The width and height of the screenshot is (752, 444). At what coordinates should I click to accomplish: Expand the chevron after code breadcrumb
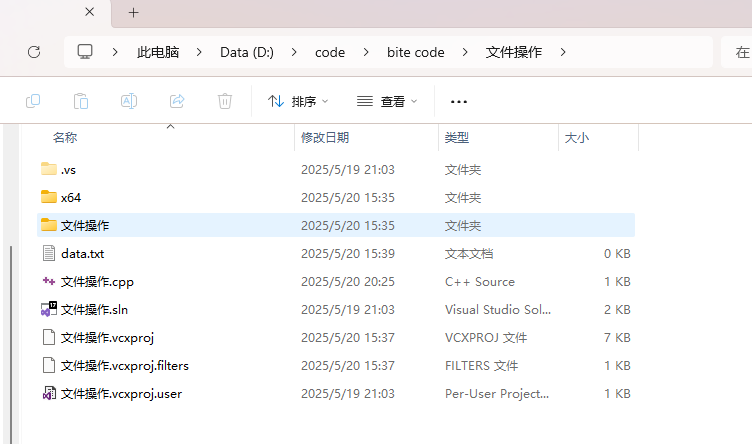pos(366,52)
